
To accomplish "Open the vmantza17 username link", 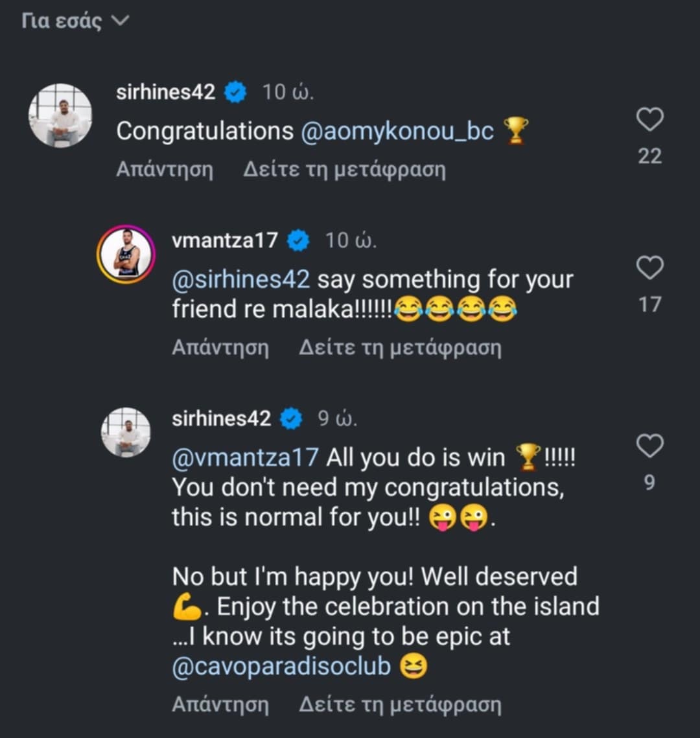I will pos(224,241).
